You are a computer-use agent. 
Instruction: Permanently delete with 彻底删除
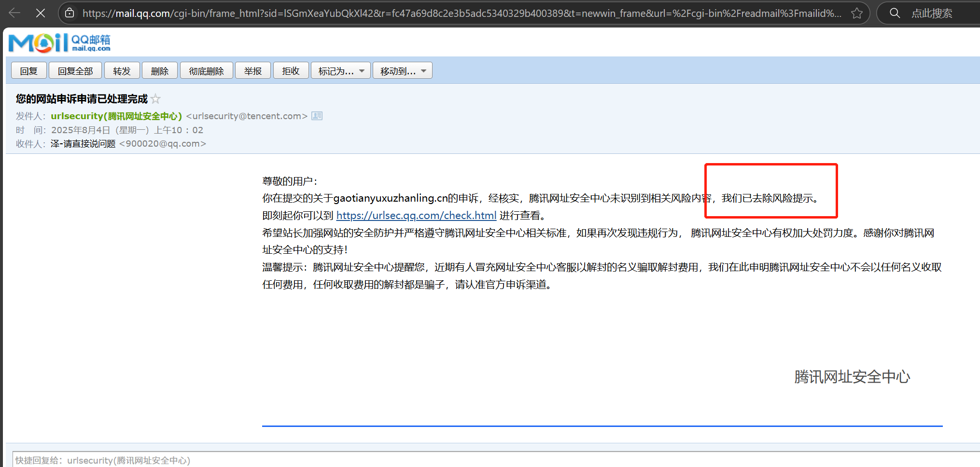[x=206, y=71]
